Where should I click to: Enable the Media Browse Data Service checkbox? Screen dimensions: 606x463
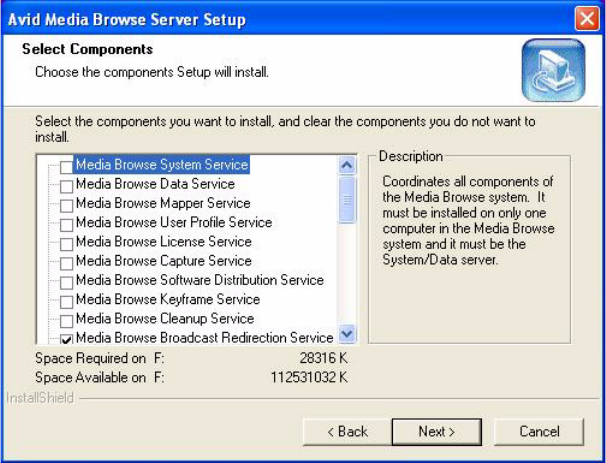(66, 186)
